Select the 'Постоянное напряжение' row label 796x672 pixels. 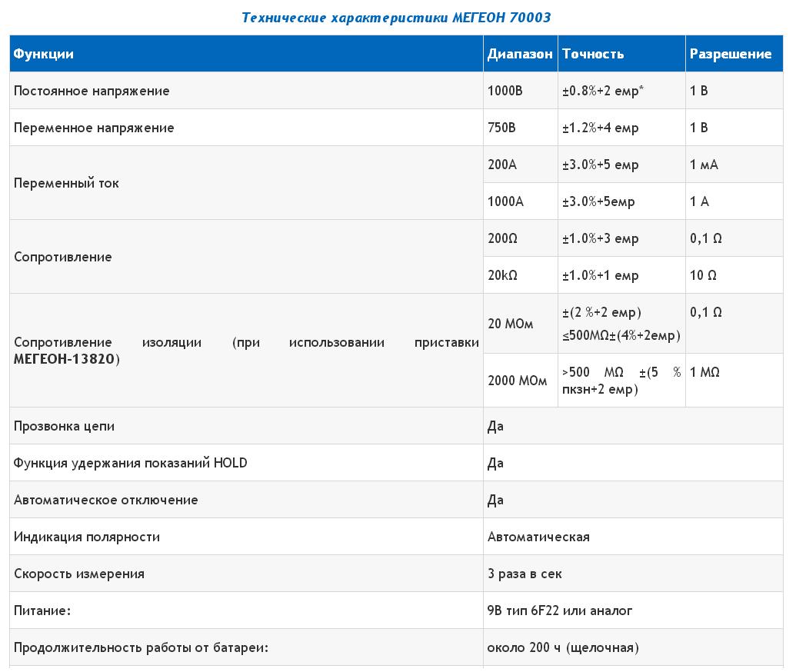(92, 91)
